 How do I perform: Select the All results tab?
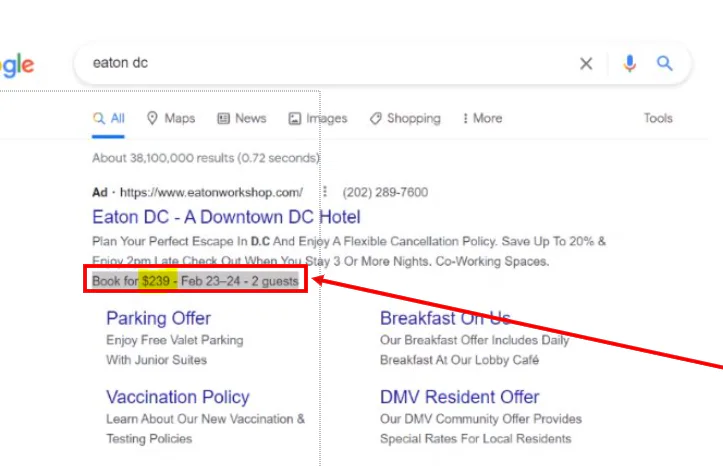tap(108, 118)
